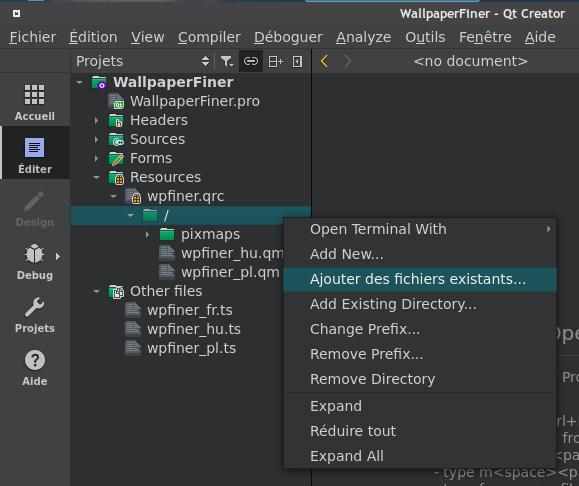Viewport: 579px width, 486px height.
Task: Collapse the wpfiner.qrc node
Action: (113, 196)
